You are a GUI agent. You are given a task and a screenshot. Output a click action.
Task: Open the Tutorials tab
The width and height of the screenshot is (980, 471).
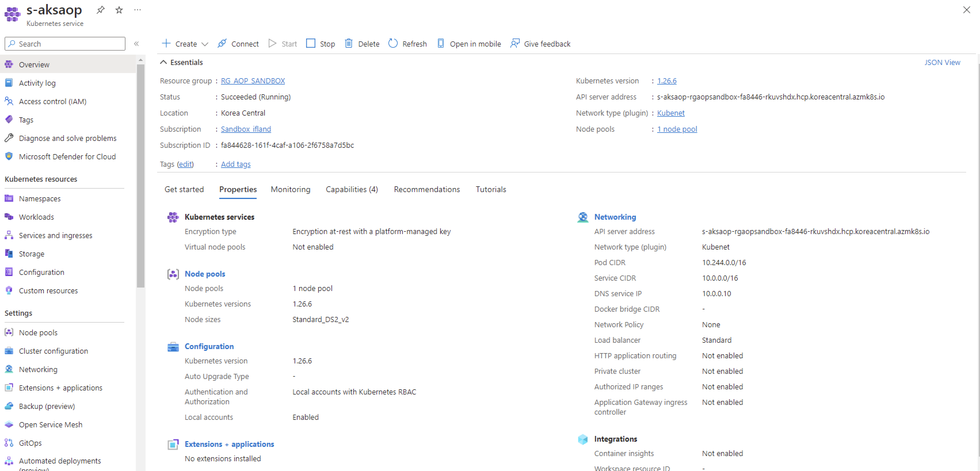coord(491,189)
